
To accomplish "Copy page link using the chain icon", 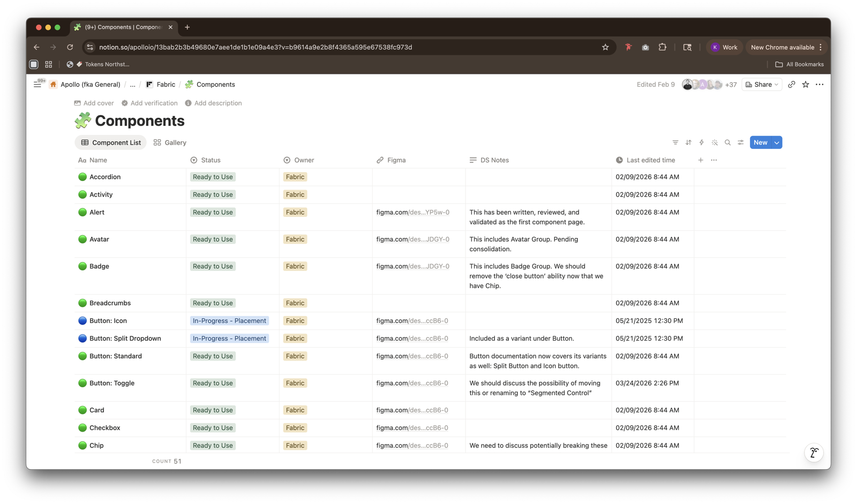I will point(792,85).
